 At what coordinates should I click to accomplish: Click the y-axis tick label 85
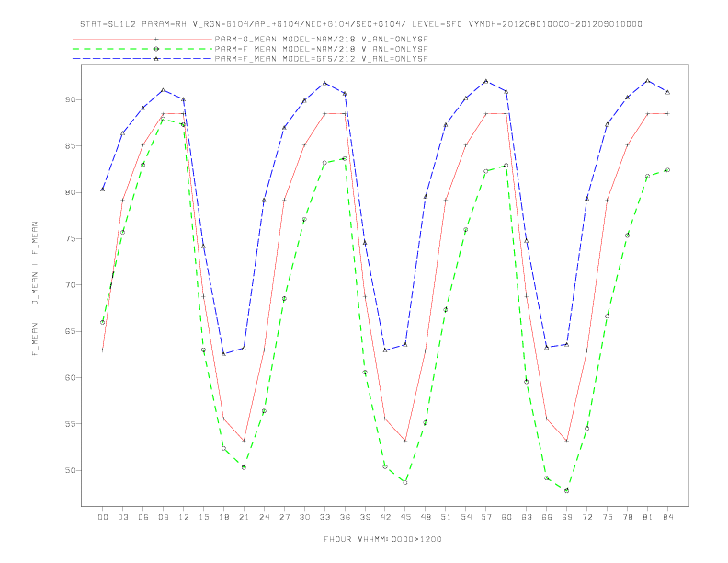point(71,146)
